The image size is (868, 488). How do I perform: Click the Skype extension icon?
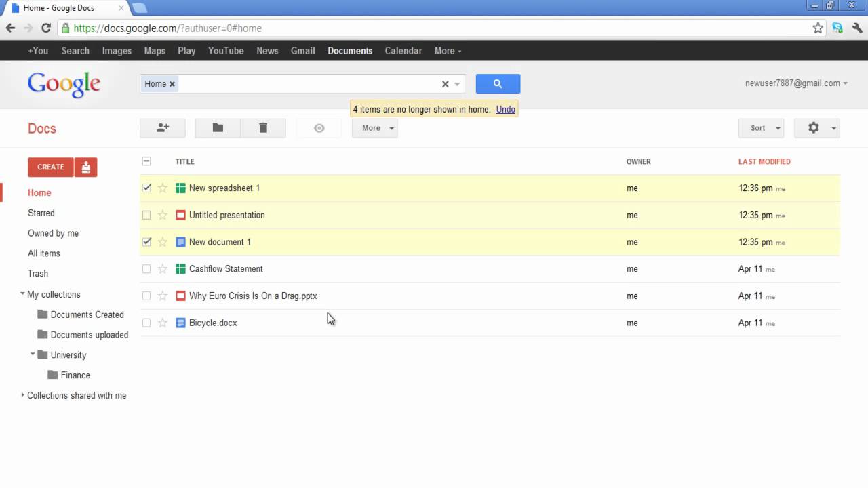837,28
